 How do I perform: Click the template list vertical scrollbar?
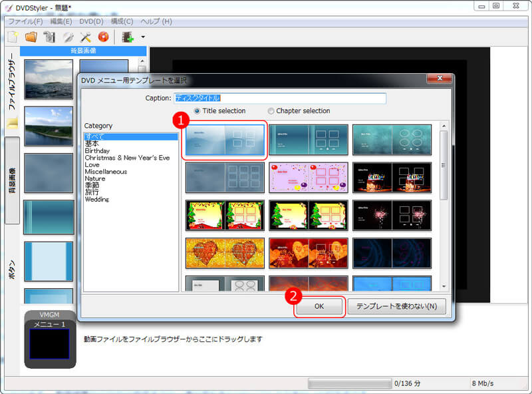pyautogui.click(x=444, y=166)
